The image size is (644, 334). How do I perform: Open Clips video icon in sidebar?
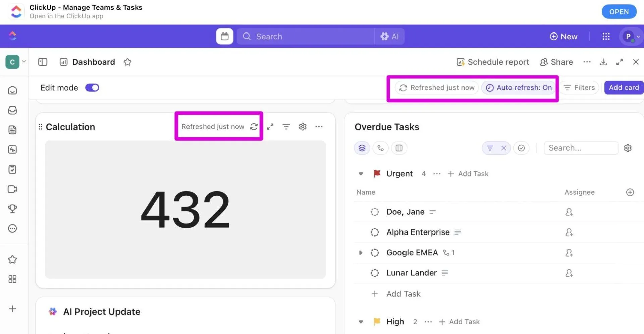coord(12,189)
